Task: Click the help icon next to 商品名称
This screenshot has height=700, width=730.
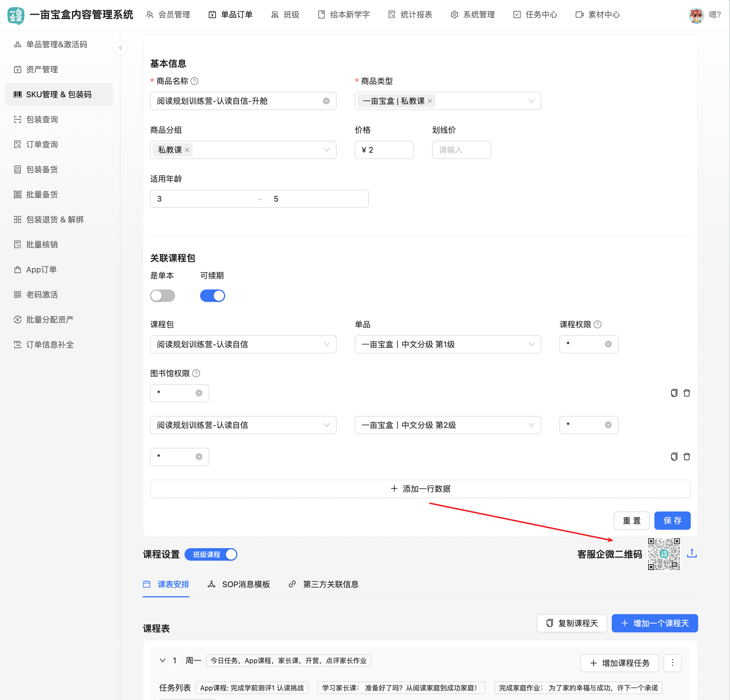Action: [x=195, y=81]
